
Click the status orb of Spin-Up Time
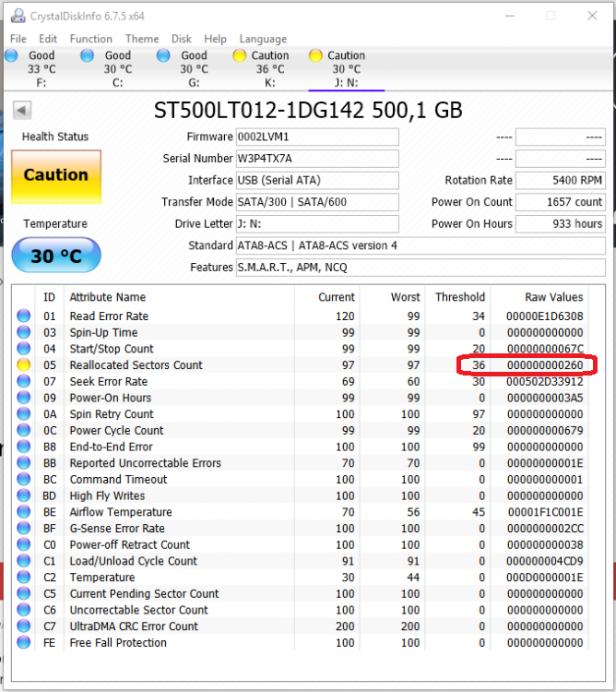point(24,332)
